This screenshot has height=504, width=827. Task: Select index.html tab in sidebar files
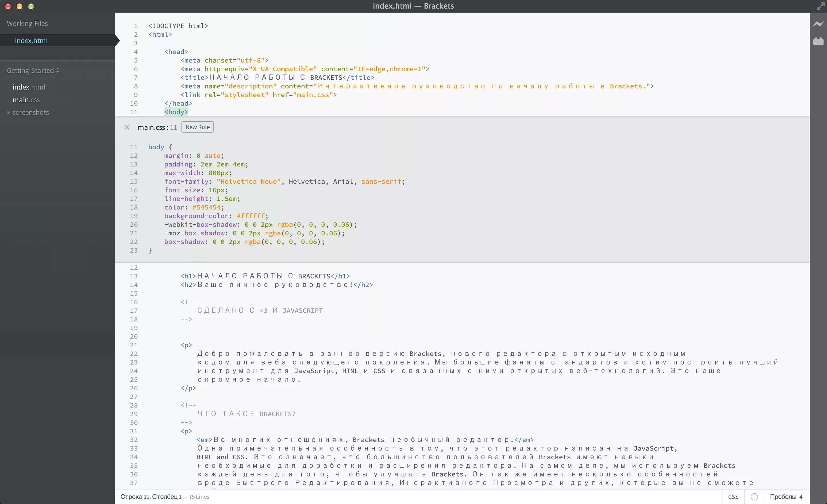(x=30, y=87)
